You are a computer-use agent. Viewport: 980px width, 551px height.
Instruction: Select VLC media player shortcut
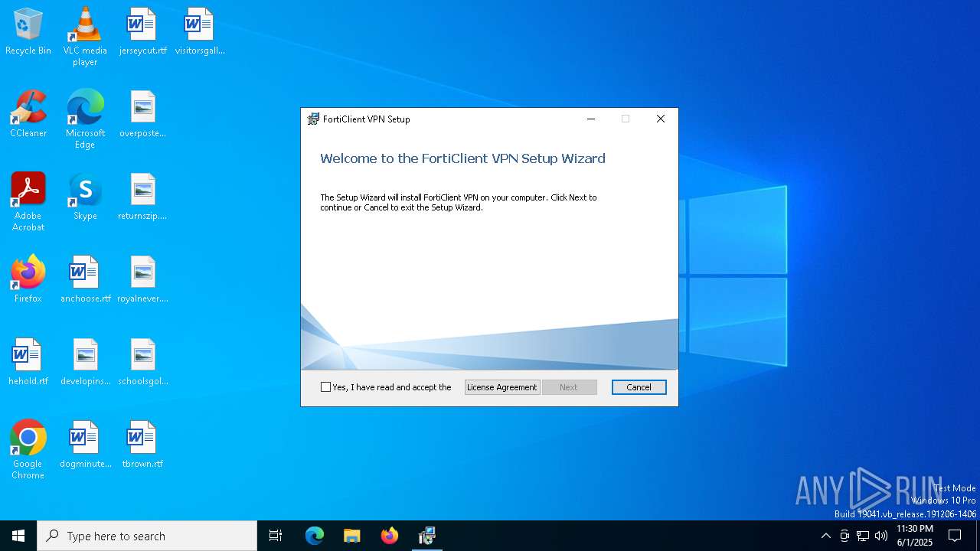click(85, 37)
